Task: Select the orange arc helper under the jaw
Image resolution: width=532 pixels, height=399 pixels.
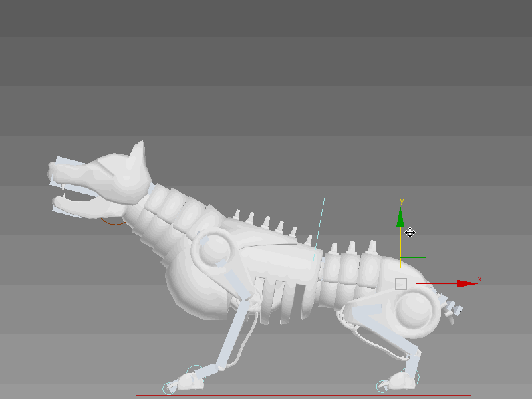Action: coord(113,222)
